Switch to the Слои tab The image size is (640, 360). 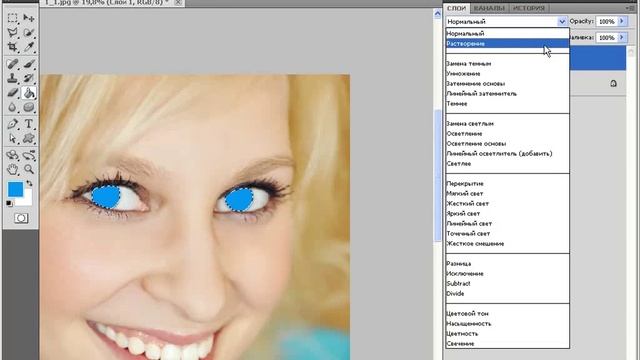click(x=456, y=8)
